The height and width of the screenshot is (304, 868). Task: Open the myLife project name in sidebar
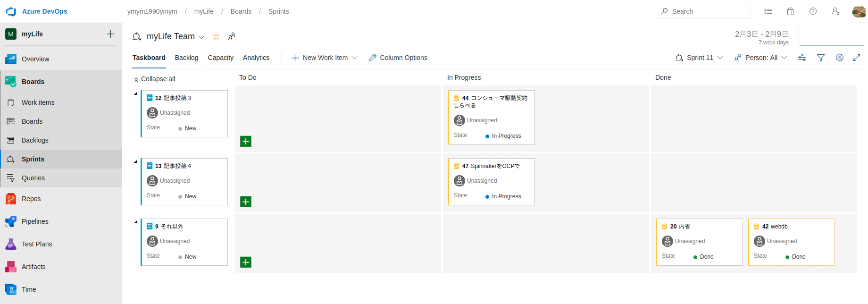click(x=32, y=34)
